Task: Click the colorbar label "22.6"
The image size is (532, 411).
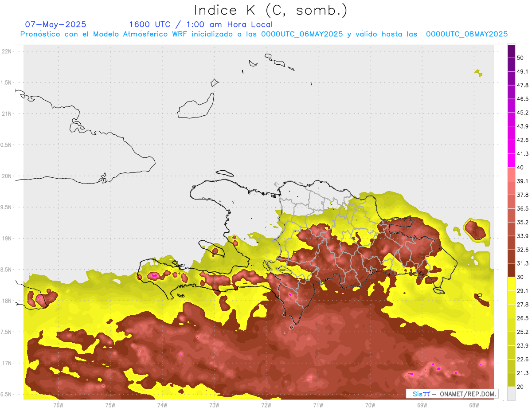Action: point(523,359)
